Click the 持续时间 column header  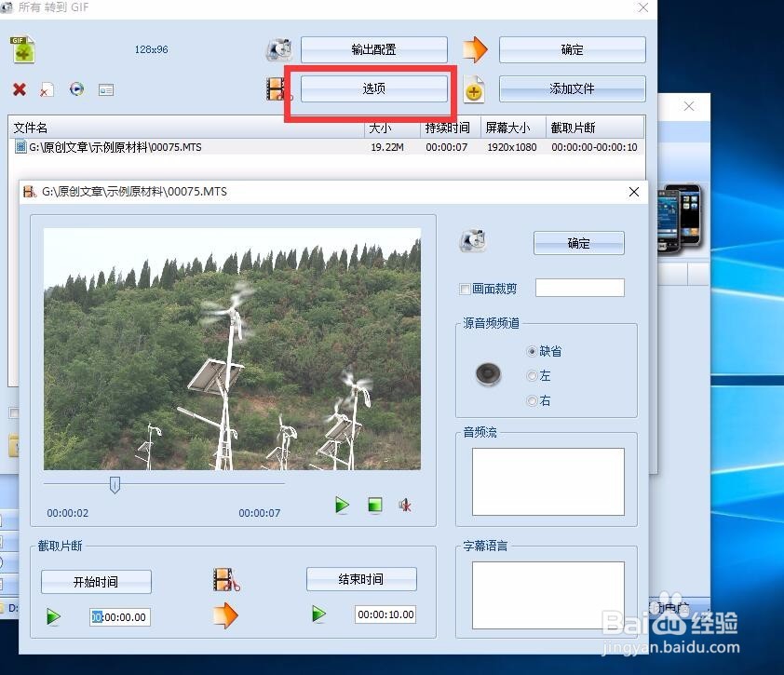(451, 128)
